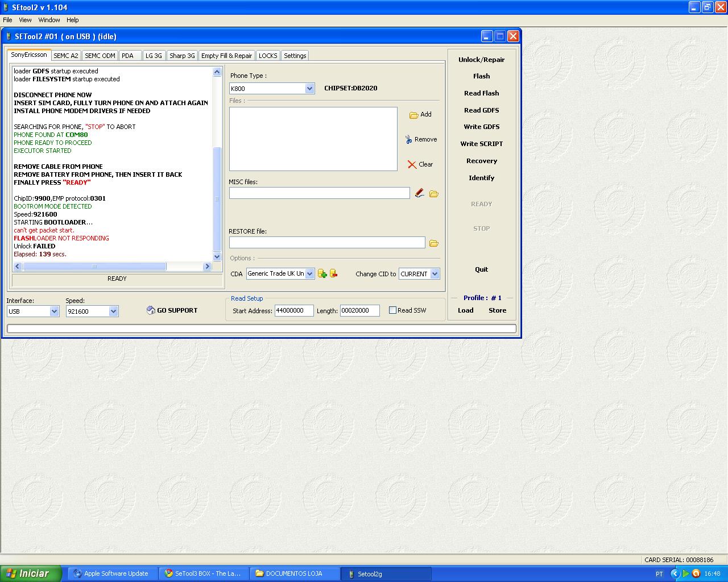Click the remove CDA database icon
Viewport: 728px width, 582px height.
334,273
